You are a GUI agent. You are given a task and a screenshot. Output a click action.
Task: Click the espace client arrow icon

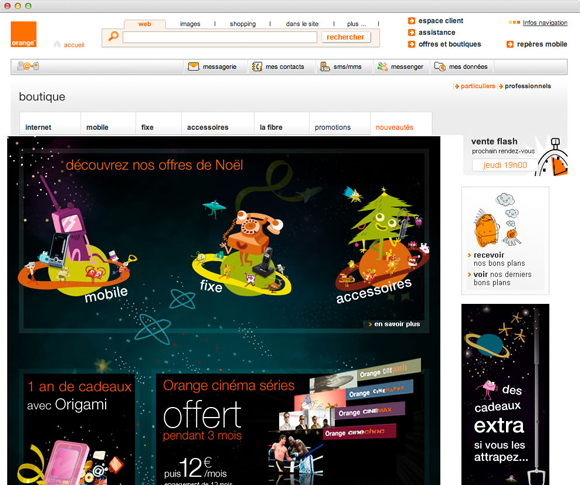coord(411,21)
